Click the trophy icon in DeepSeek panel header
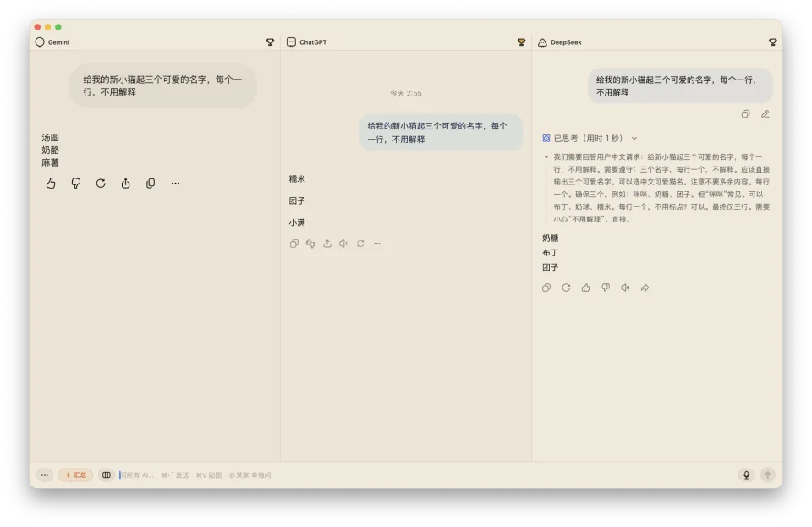The height and width of the screenshot is (527, 812). click(772, 42)
